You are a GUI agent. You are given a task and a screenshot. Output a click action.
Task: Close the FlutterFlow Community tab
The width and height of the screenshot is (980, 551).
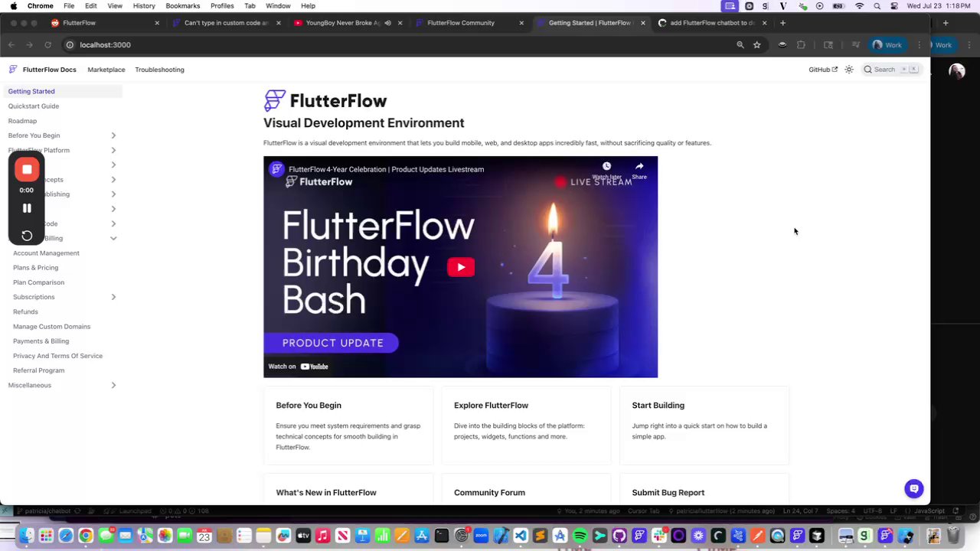(521, 23)
